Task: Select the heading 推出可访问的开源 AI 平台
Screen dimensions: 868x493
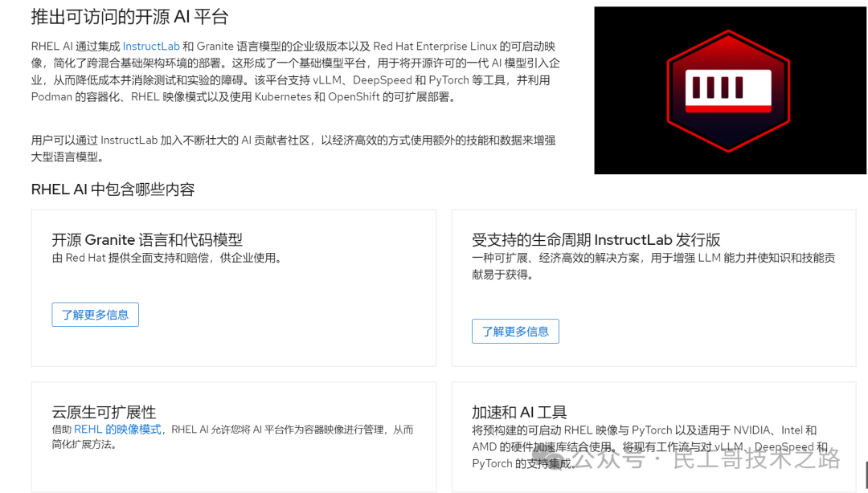Action: pyautogui.click(x=129, y=17)
